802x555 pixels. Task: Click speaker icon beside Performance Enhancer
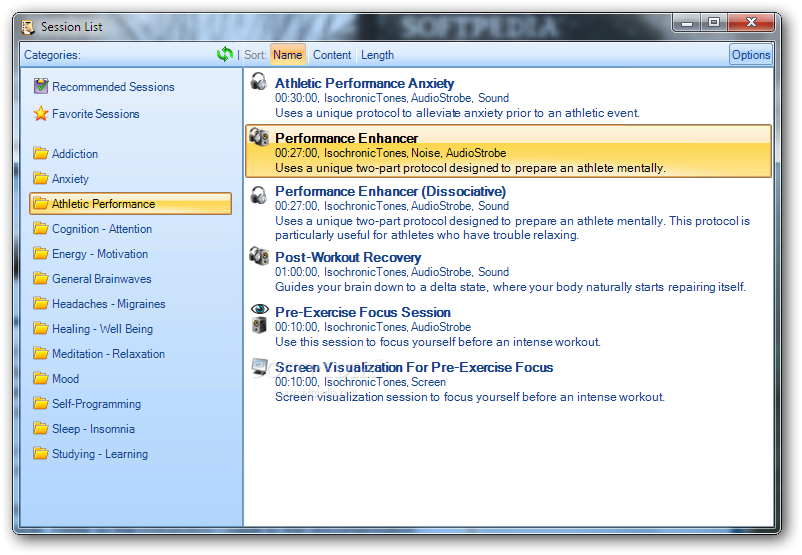[x=259, y=137]
